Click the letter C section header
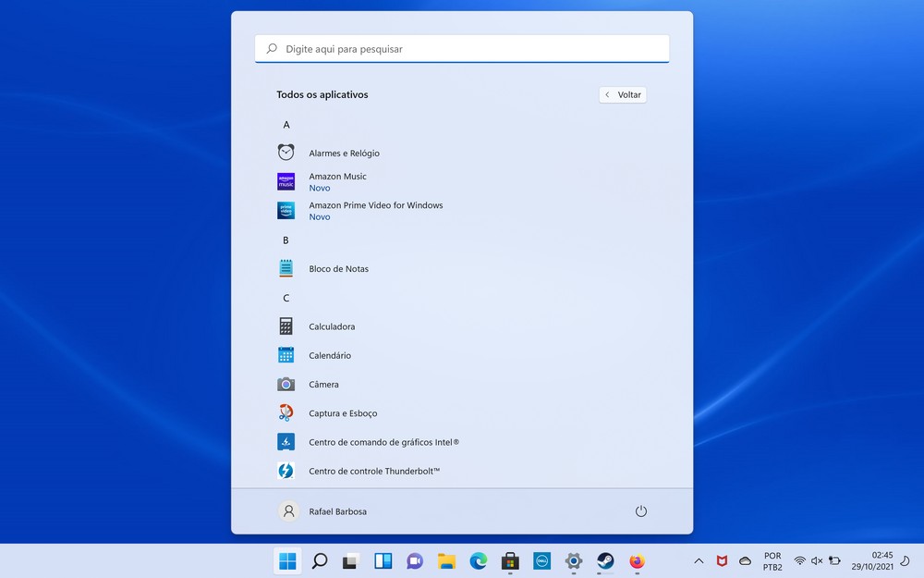The width and height of the screenshot is (924, 578). 286,298
